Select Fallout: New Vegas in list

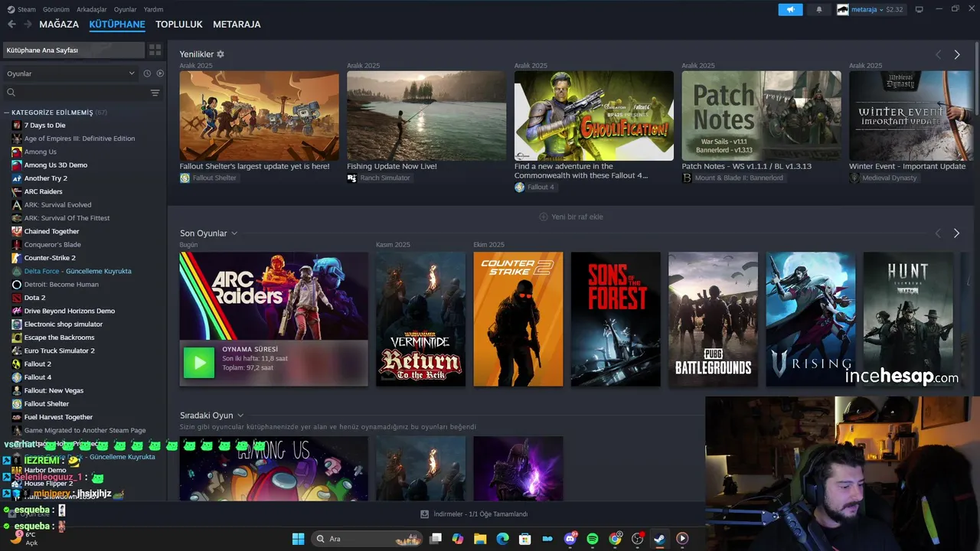tap(54, 390)
